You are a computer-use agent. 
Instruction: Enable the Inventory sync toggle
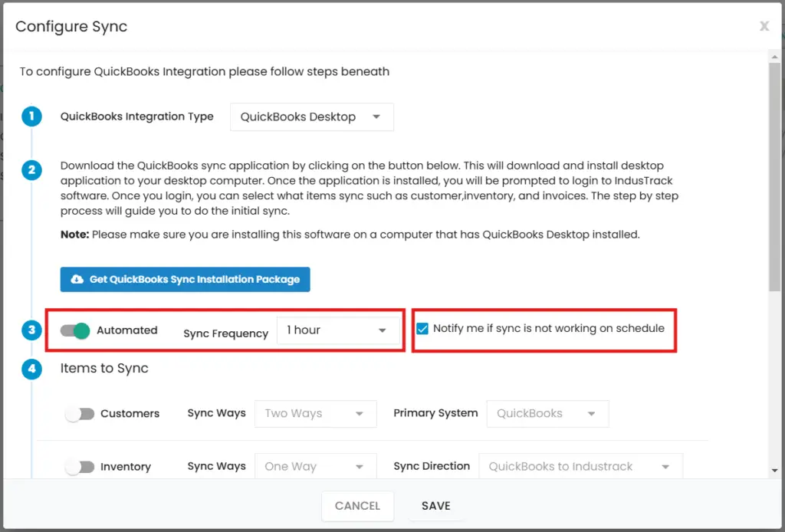[x=80, y=467]
